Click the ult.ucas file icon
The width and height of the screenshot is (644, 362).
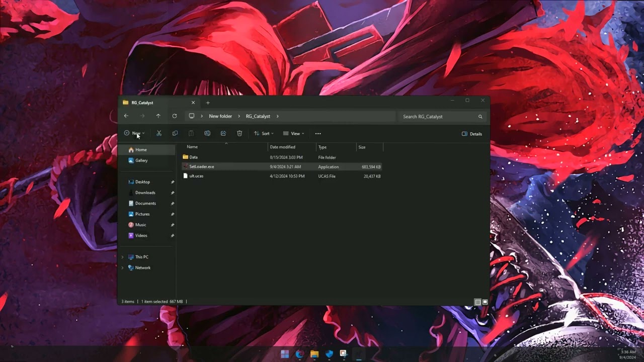(185, 176)
